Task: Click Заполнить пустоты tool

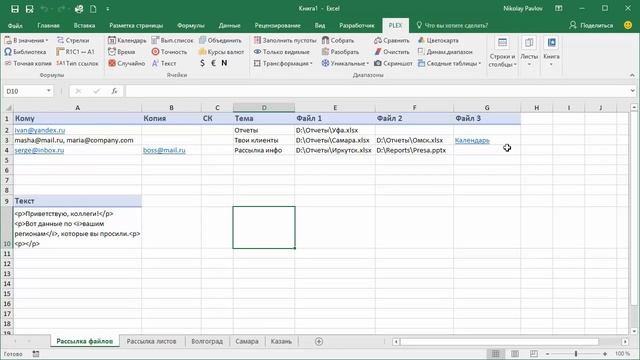Action: coord(285,40)
